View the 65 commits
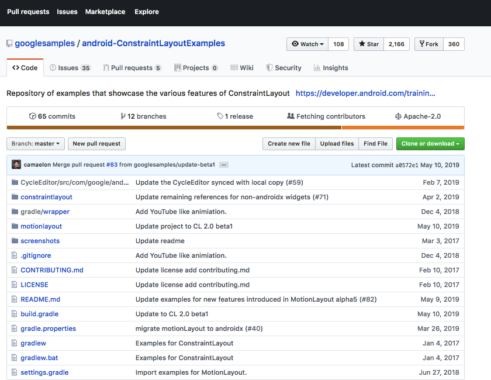The image size is (491, 380). click(x=52, y=116)
